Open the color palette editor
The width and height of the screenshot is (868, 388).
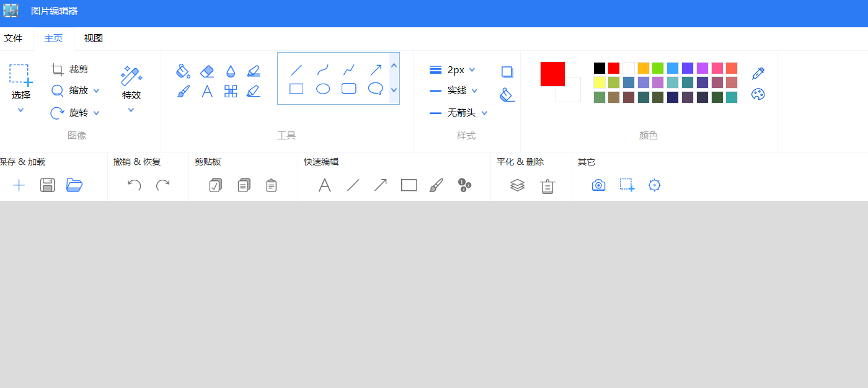pyautogui.click(x=758, y=94)
